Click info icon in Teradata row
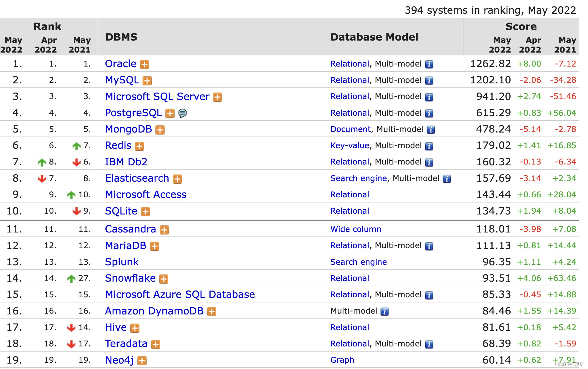This screenshot has width=588, height=369. coord(429,344)
